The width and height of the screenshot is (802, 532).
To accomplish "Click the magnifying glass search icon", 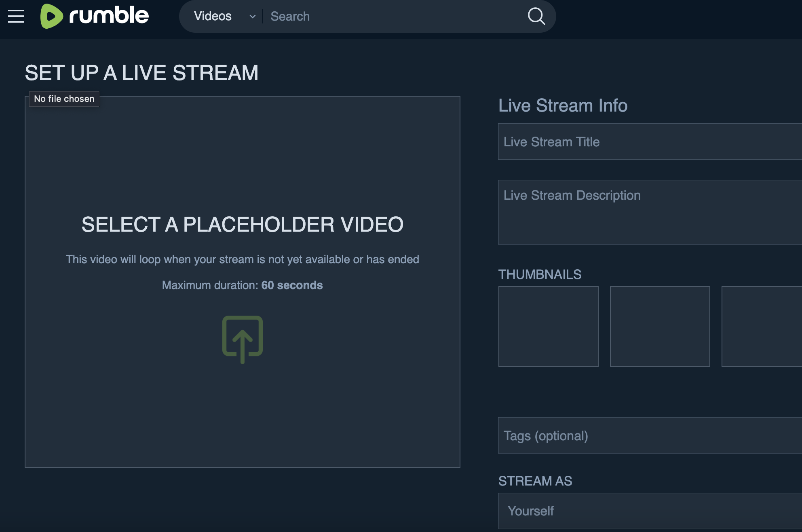I will (536, 16).
